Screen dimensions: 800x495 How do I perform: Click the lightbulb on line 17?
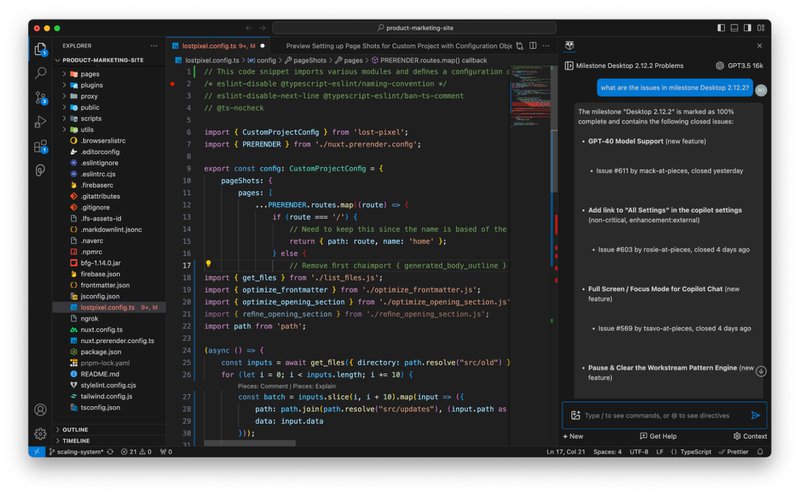(x=208, y=264)
